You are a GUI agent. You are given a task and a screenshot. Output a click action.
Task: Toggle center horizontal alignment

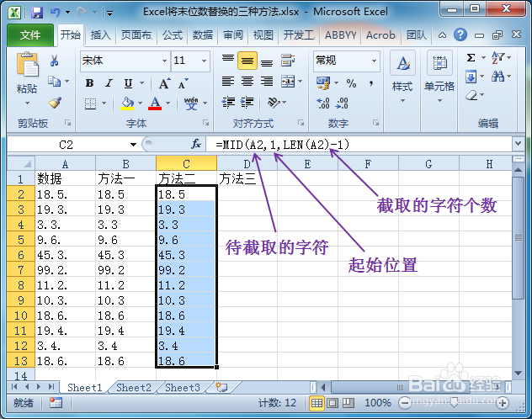click(247, 82)
